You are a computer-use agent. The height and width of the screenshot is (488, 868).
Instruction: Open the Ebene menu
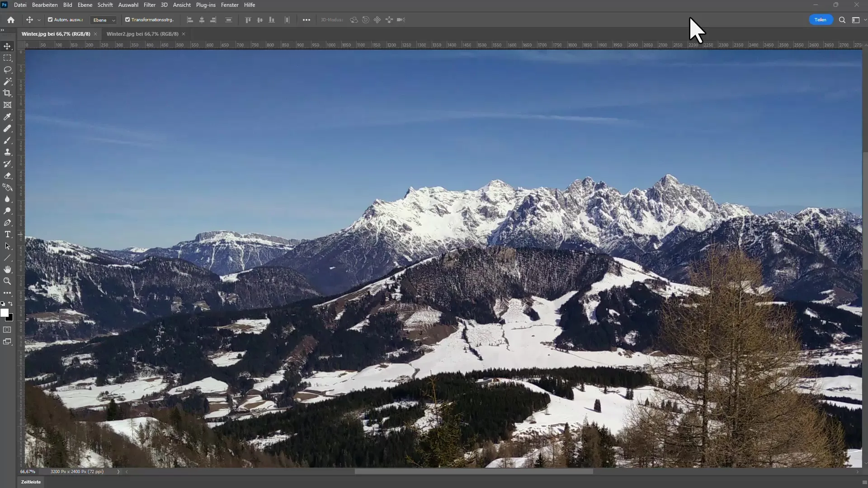[85, 5]
